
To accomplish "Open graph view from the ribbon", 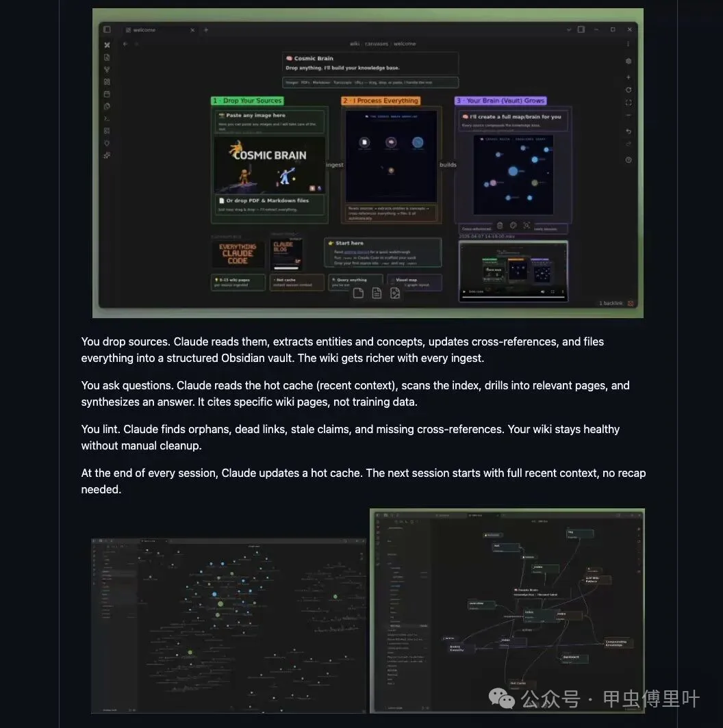I will pyautogui.click(x=107, y=70).
